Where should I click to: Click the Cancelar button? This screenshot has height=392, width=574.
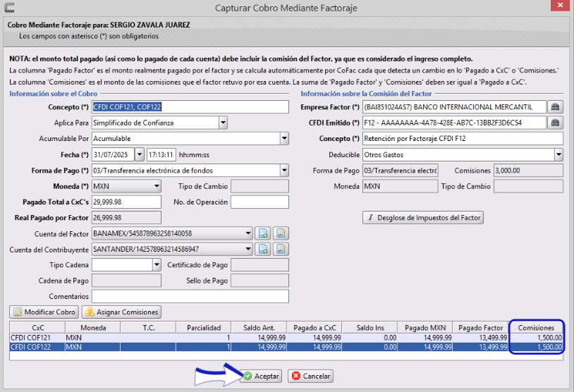pos(311,376)
